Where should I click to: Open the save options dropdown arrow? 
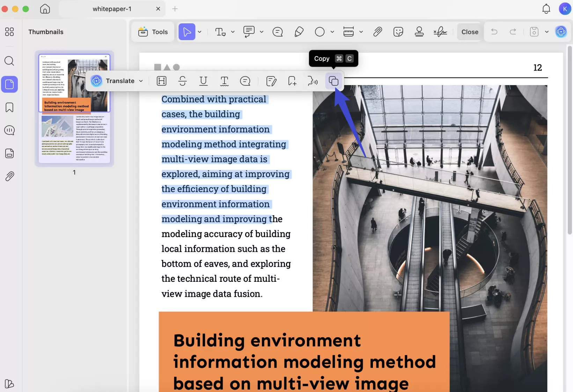[547, 32]
